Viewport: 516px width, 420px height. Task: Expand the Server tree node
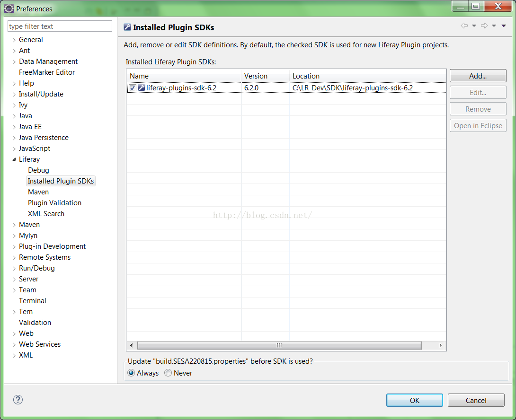[14, 279]
